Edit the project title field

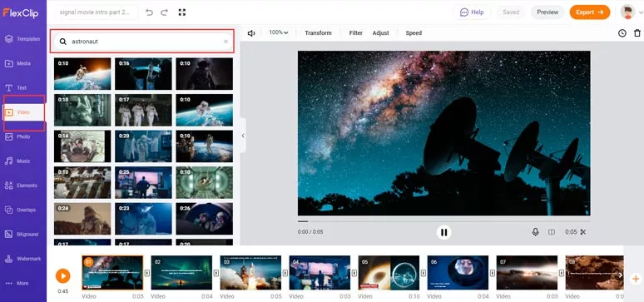pos(97,12)
